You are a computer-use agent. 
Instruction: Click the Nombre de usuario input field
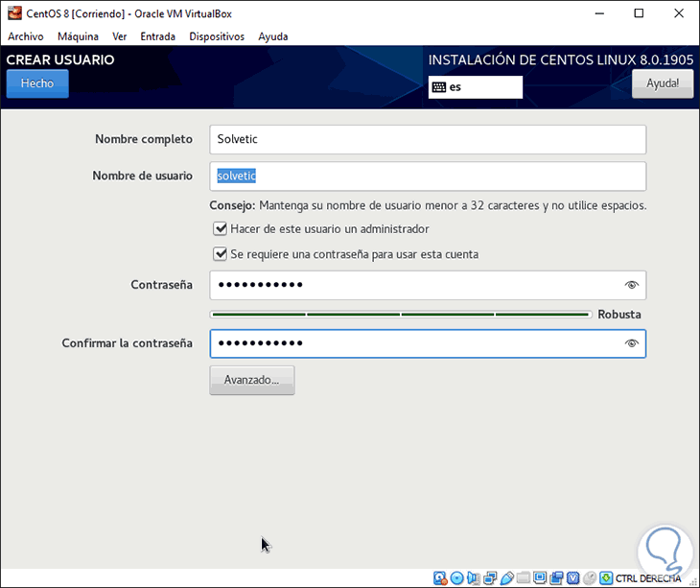pos(428,176)
